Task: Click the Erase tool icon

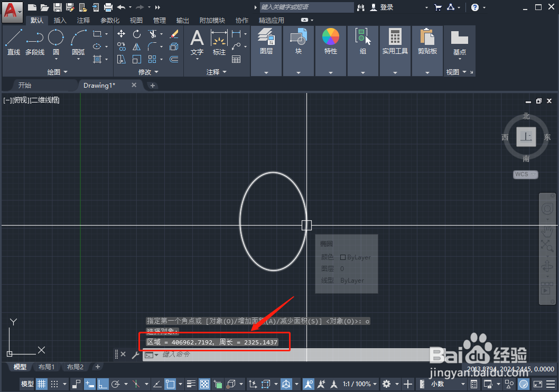Action: point(174,34)
